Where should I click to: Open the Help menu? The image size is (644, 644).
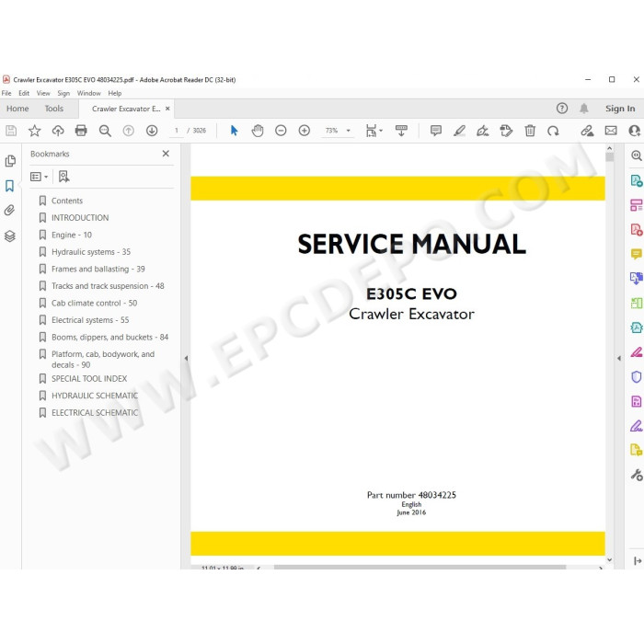point(115,93)
